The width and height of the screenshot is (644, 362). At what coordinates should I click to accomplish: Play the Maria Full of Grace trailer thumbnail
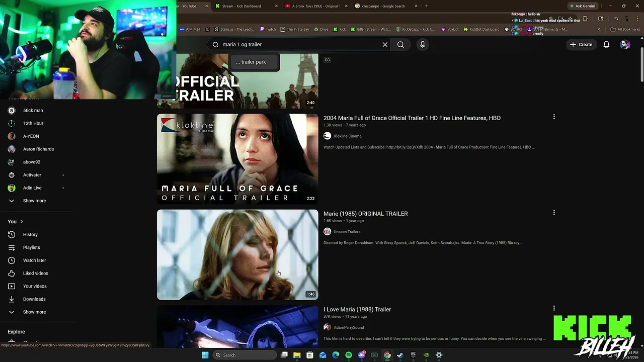click(237, 159)
